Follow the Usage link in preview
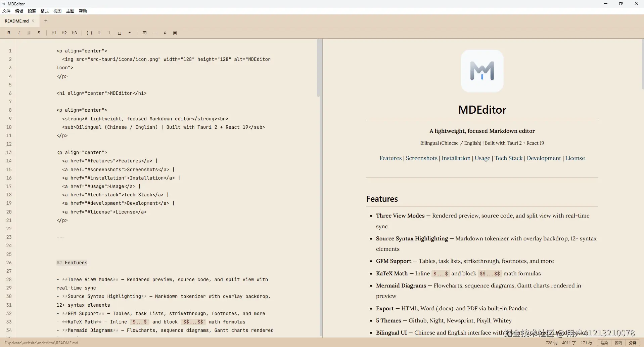The height and width of the screenshot is (347, 644). tap(482, 158)
